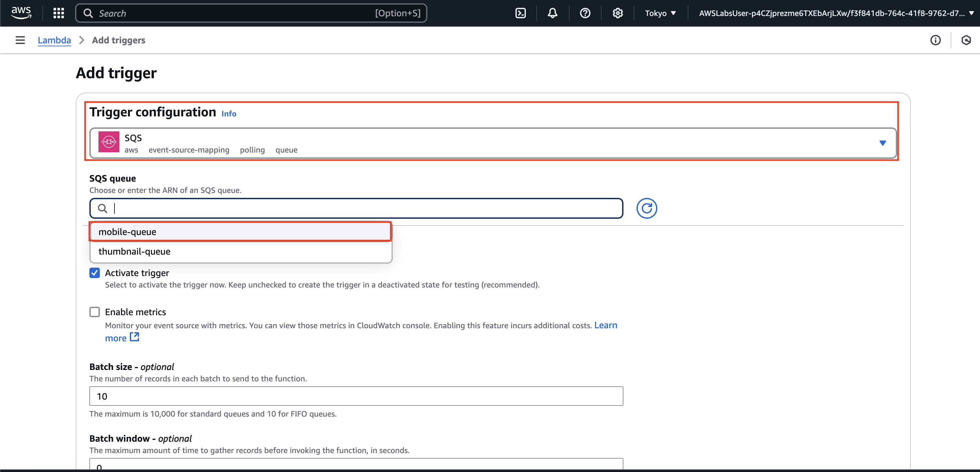
Task: Open the Trigger configuration Info link
Action: (x=229, y=114)
